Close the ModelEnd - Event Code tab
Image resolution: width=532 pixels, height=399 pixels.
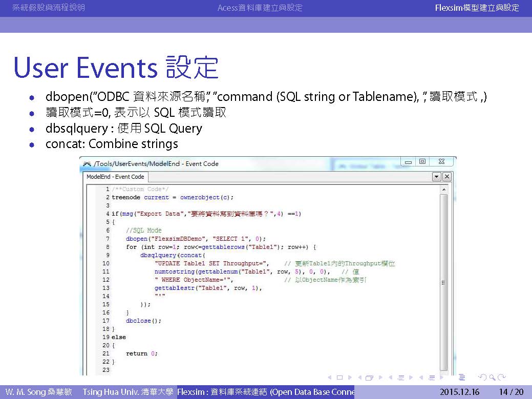tap(446, 177)
